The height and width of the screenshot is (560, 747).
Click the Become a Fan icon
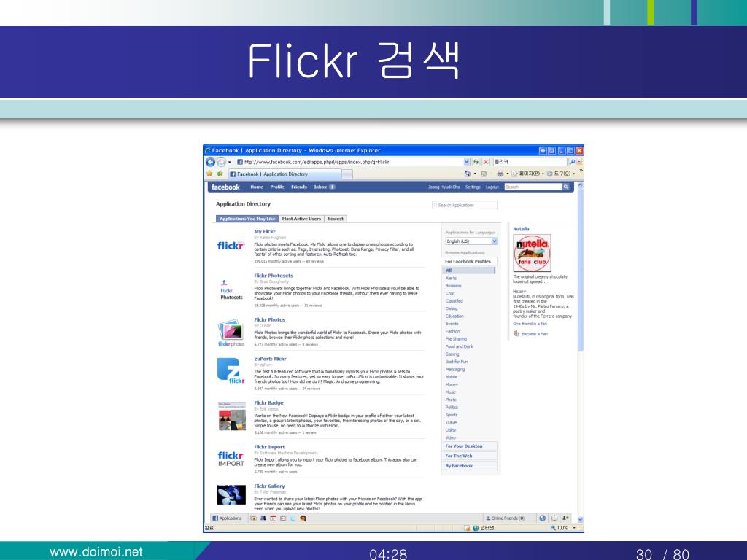(516, 334)
